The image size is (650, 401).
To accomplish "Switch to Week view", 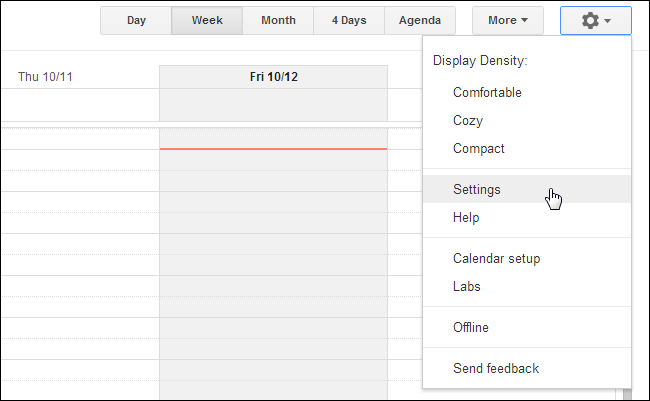I will coord(207,20).
